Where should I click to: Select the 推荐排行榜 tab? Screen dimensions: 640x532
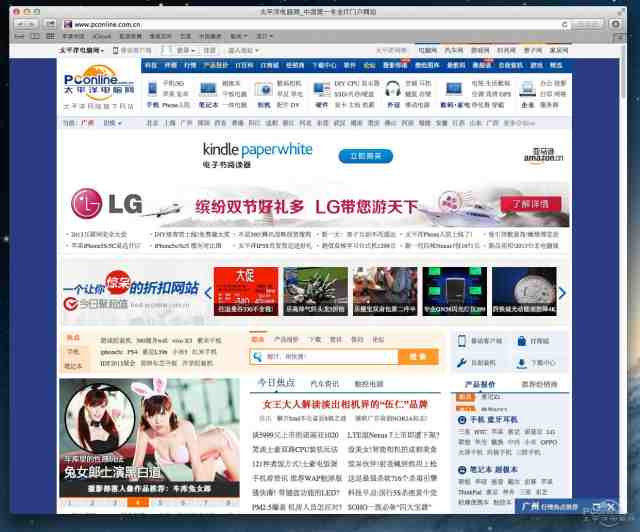click(x=539, y=384)
